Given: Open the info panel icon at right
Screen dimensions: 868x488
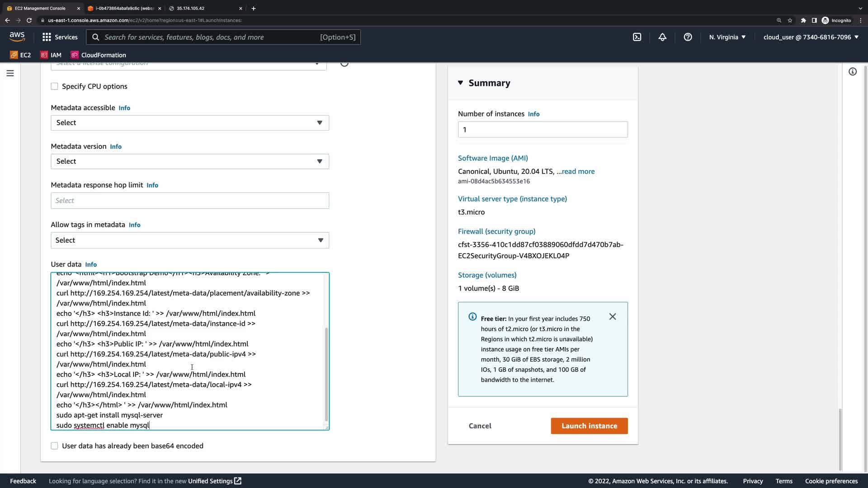Looking at the screenshot, I should pos(853,72).
